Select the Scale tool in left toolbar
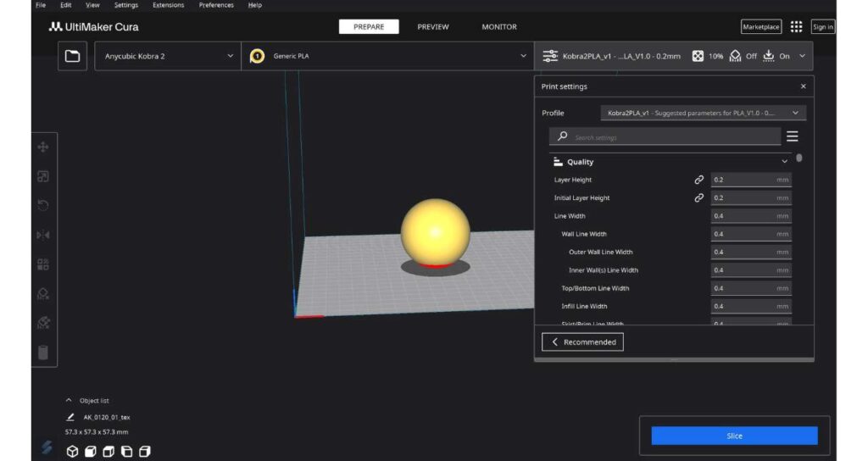 (42, 176)
